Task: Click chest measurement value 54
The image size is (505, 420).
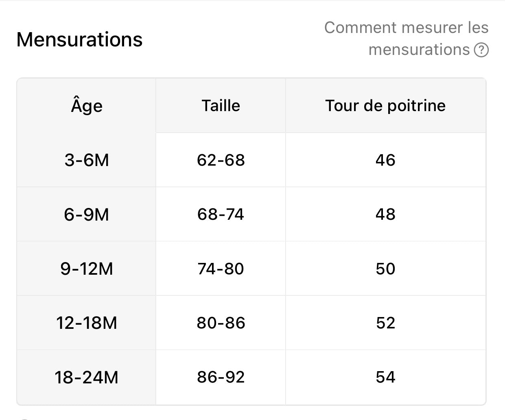Action: [386, 377]
